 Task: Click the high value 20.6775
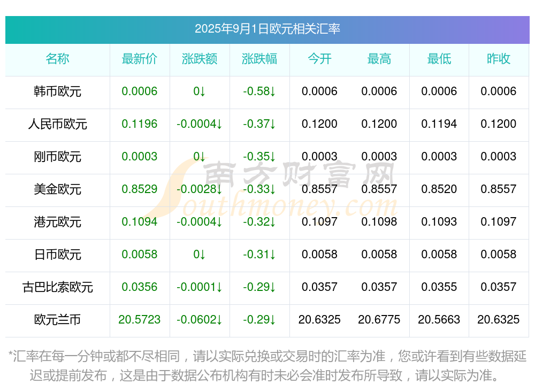379,320
